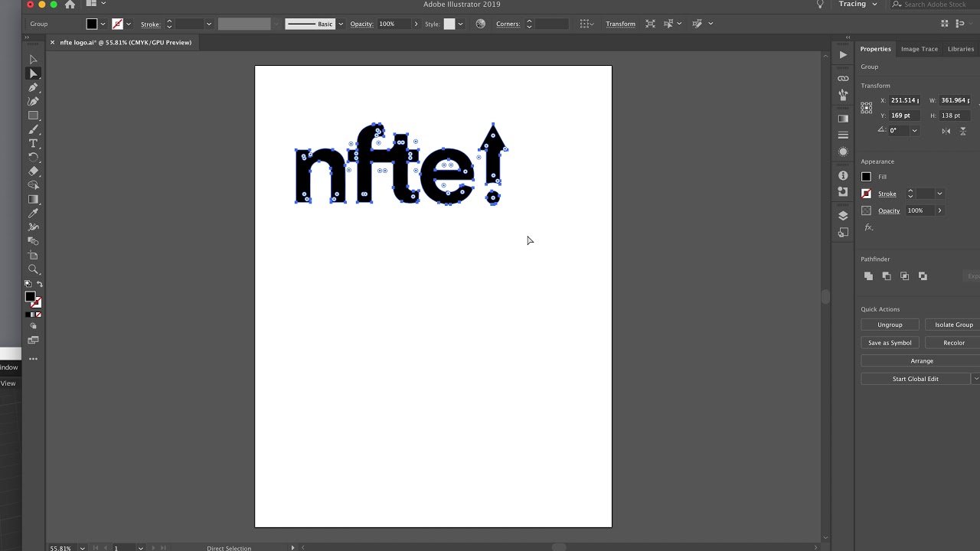Open Stroke weight dropdown in Properties panel
This screenshot has width=980, height=551.
939,194
